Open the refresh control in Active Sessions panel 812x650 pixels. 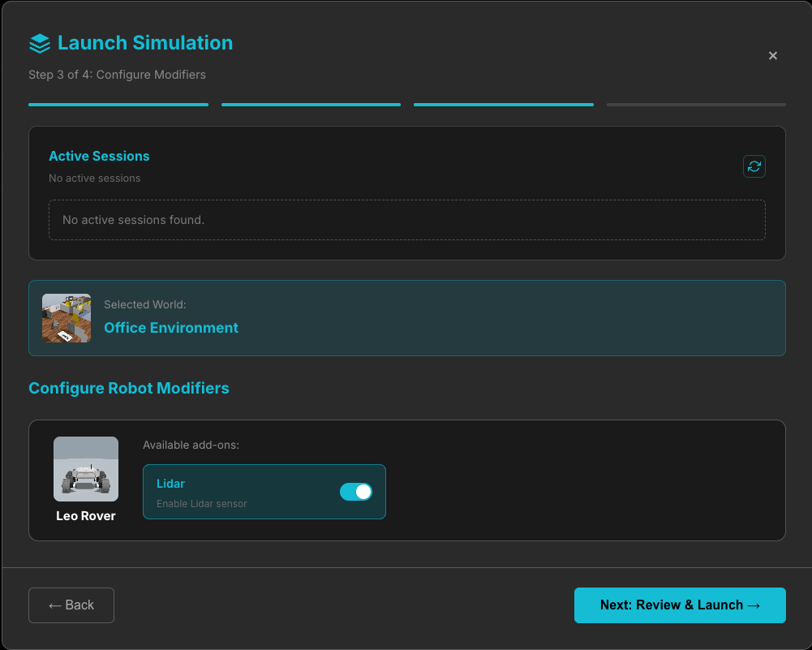point(754,166)
